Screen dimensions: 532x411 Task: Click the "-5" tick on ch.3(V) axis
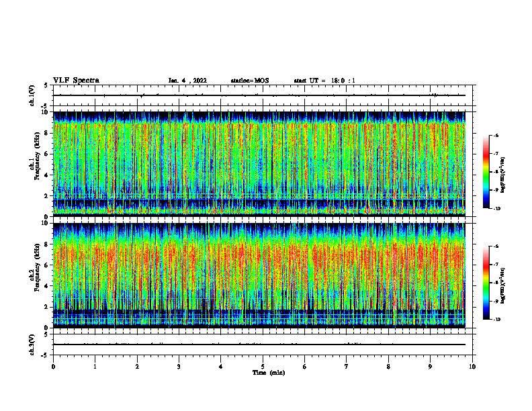point(46,355)
